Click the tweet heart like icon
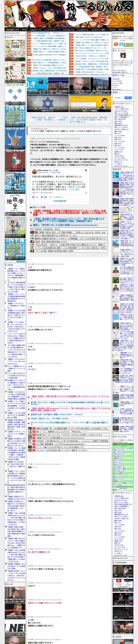 (x=33, y=197)
